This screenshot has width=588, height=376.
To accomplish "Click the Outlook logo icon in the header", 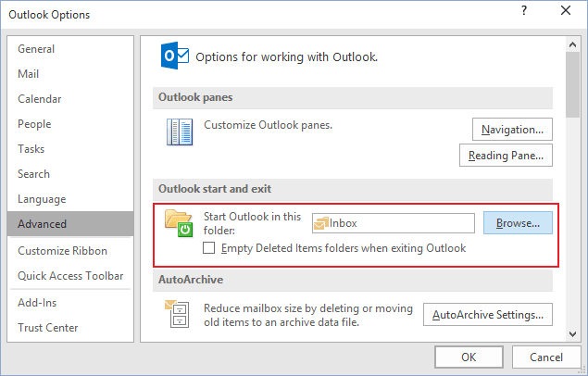I will click(x=174, y=56).
